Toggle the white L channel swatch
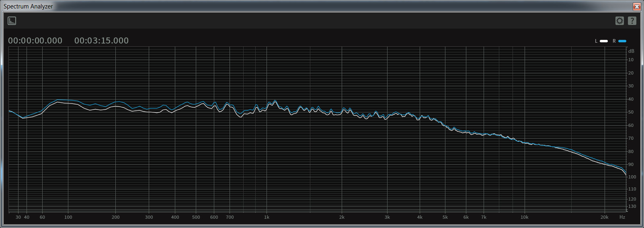The width and height of the screenshot is (644, 228). pyautogui.click(x=604, y=41)
